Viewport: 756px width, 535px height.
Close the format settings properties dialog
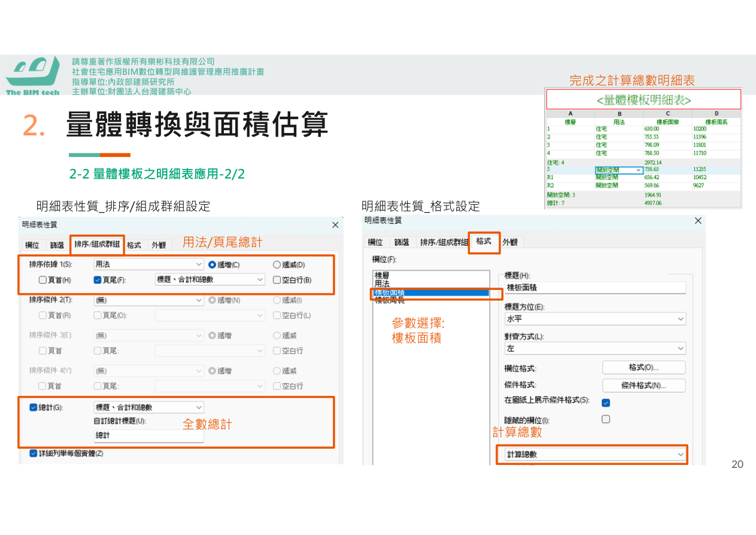tap(698, 220)
